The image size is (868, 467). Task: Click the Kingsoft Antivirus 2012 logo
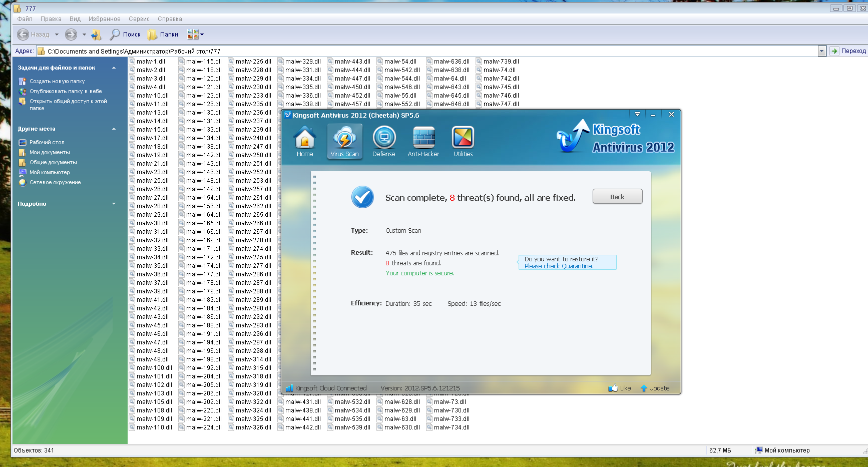[x=615, y=137]
